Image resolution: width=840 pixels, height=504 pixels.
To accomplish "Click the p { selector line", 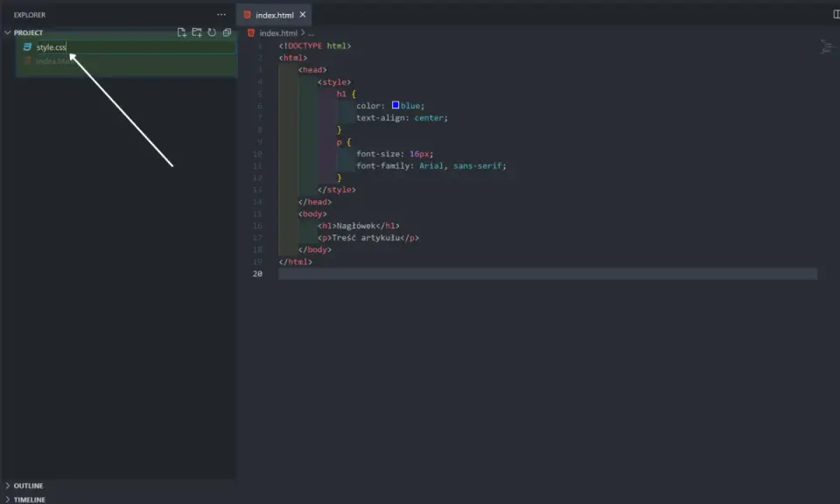I will pyautogui.click(x=344, y=142).
